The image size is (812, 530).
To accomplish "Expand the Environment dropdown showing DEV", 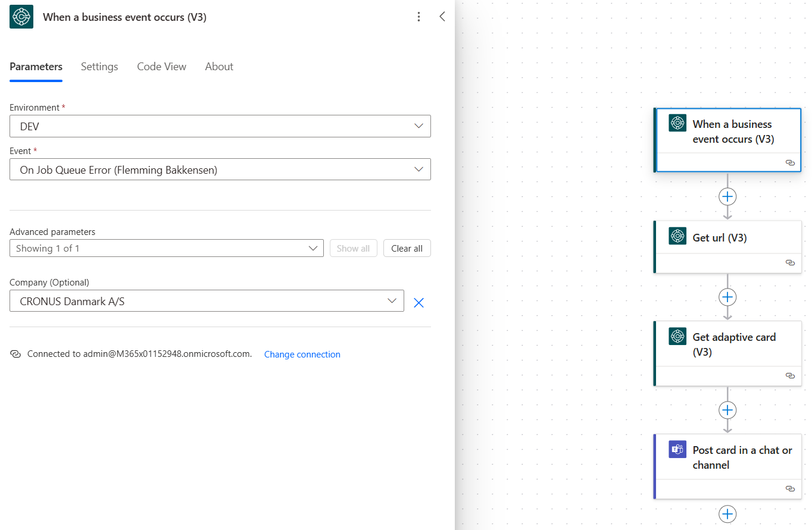I will 220,126.
